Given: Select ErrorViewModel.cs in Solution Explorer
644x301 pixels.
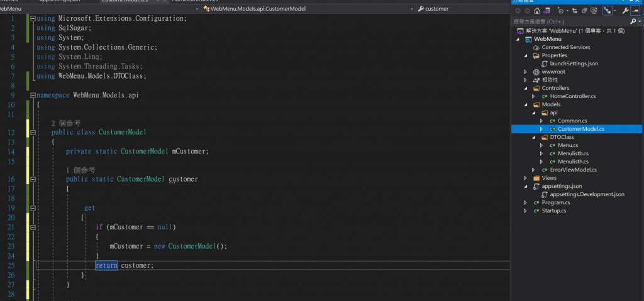Looking at the screenshot, I should (573, 170).
